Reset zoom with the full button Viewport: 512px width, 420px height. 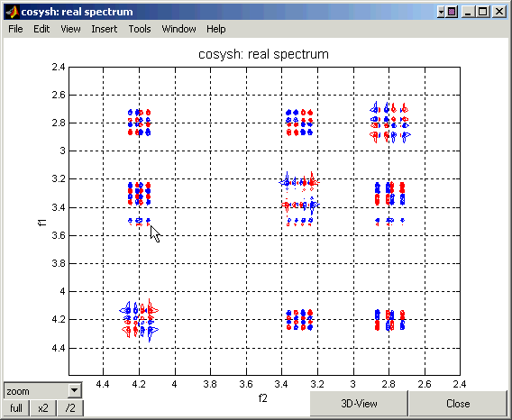16,408
